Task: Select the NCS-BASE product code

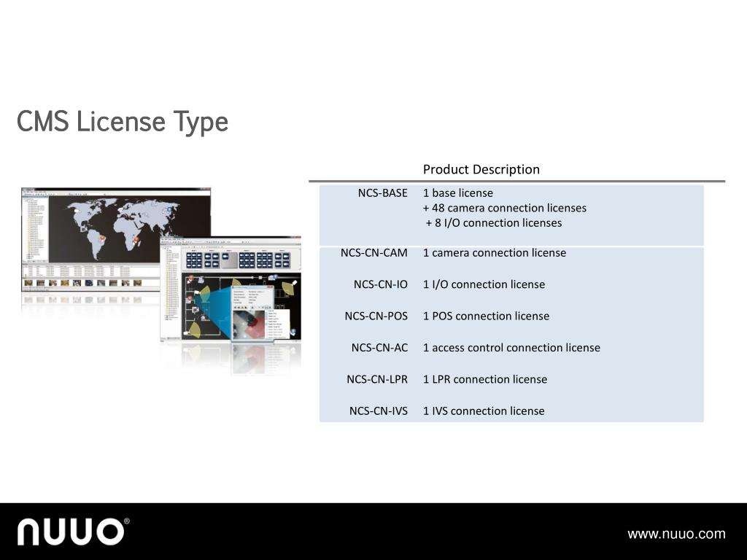Action: pos(382,192)
